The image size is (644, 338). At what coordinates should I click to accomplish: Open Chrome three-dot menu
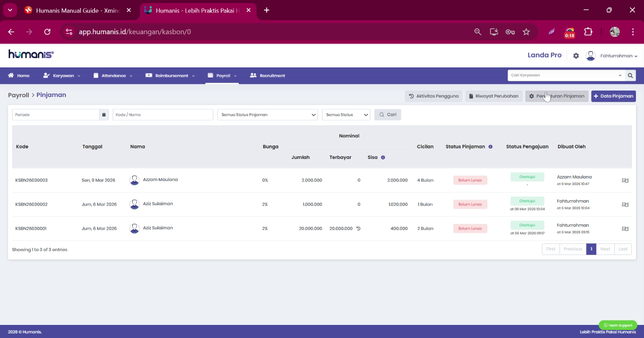pos(633,32)
